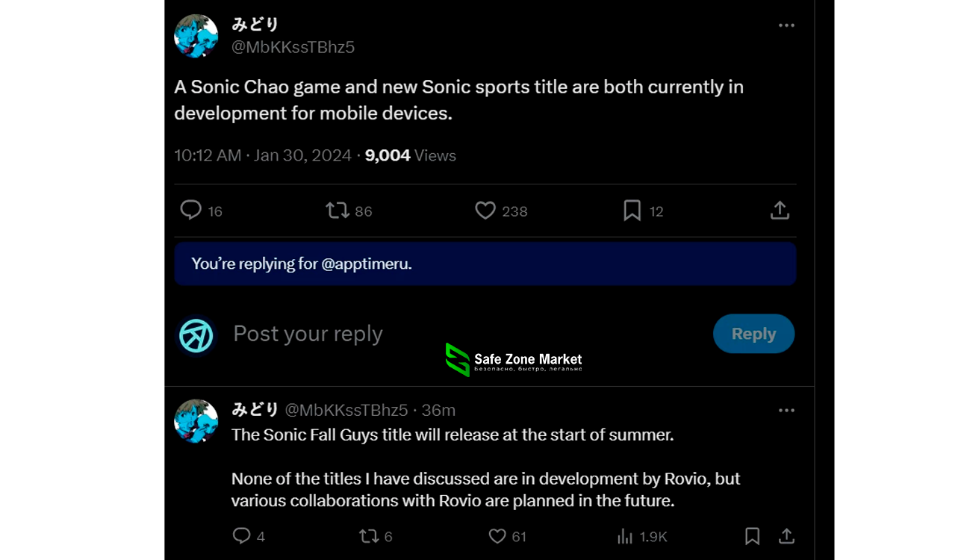This screenshot has width=961, height=560.
Task: Repost the main Sonic Chao post
Action: click(x=338, y=211)
